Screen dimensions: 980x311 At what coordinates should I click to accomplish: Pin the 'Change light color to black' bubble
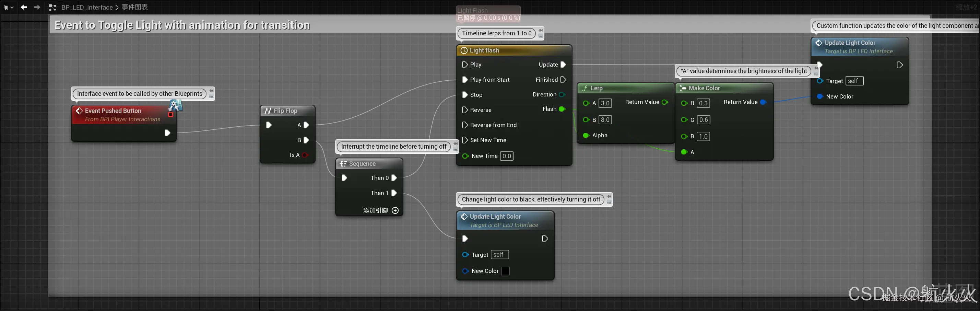[609, 196]
